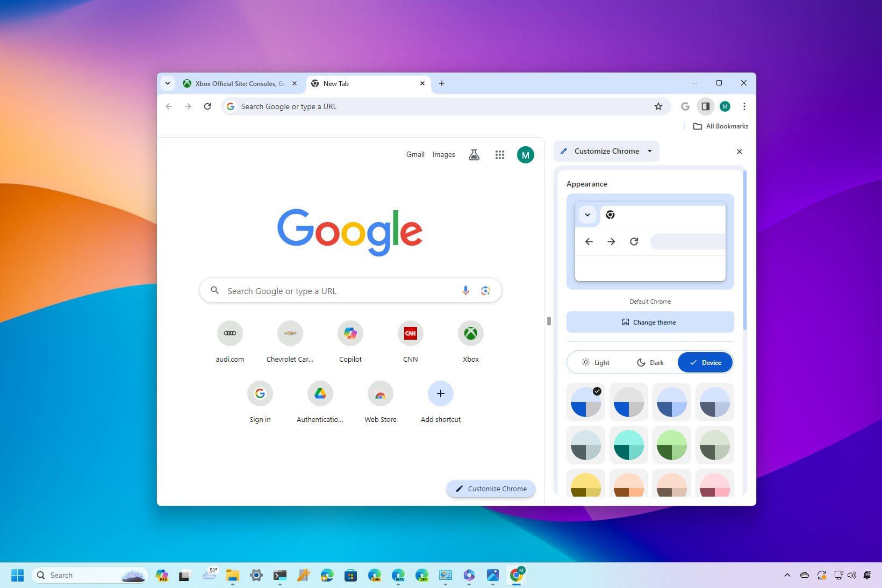The width and height of the screenshot is (882, 588).
Task: Reload the page with the refresh icon
Action: tap(207, 106)
